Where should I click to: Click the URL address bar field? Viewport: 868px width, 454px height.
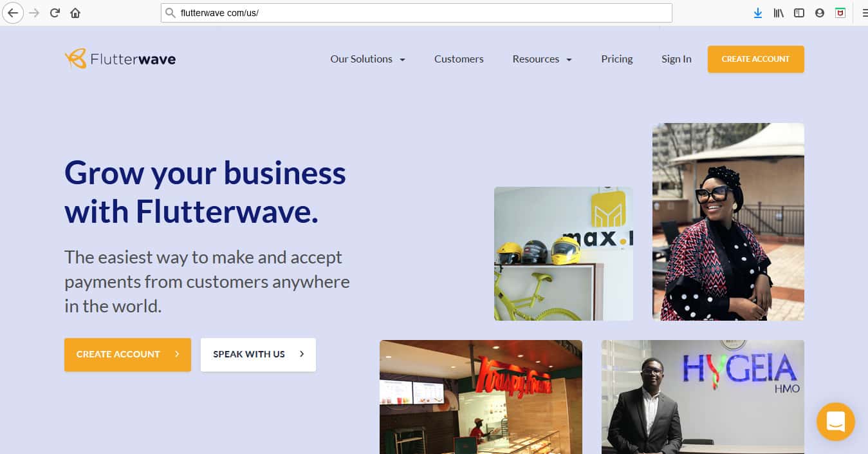pyautogui.click(x=416, y=13)
